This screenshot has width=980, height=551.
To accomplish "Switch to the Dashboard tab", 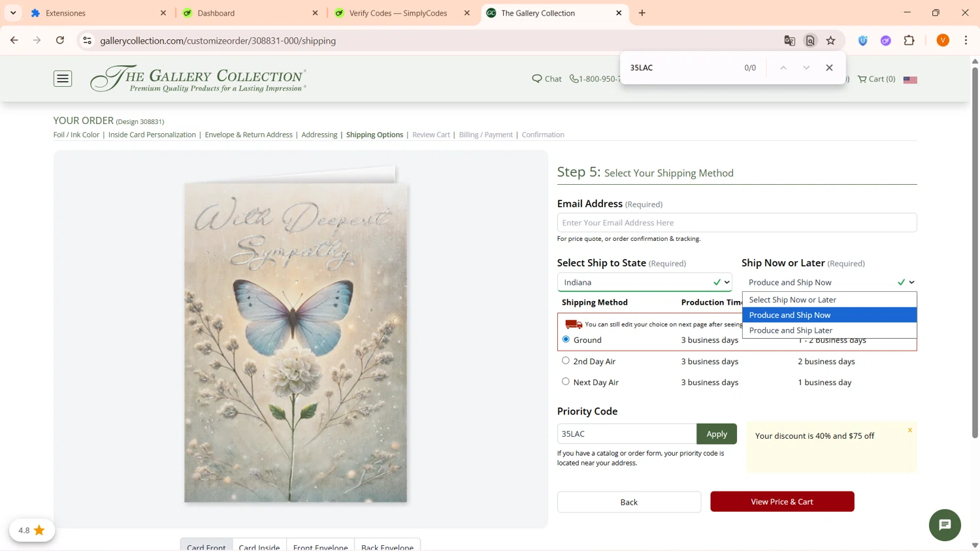I will 250,13.
